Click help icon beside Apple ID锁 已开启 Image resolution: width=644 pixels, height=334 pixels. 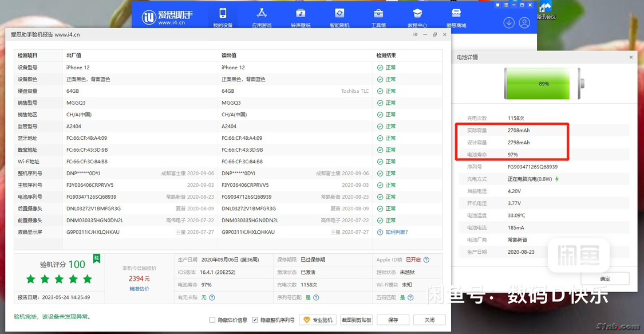pyautogui.click(x=426, y=260)
